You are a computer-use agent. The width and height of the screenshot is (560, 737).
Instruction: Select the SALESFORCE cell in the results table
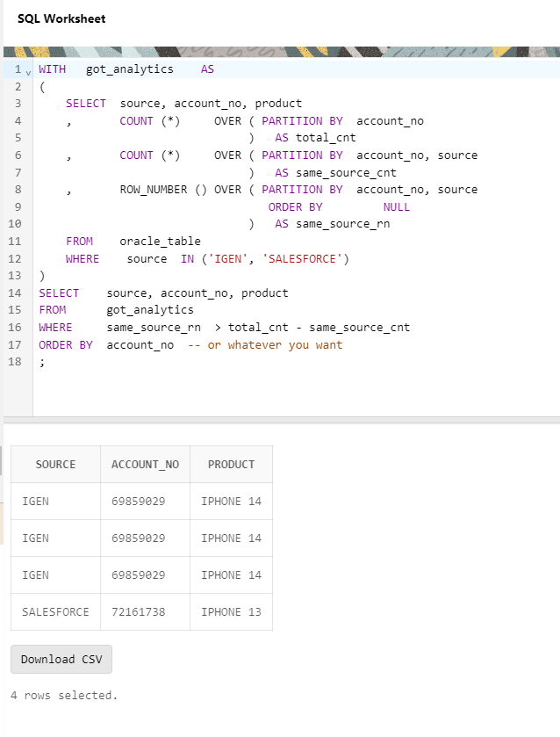[x=55, y=611]
